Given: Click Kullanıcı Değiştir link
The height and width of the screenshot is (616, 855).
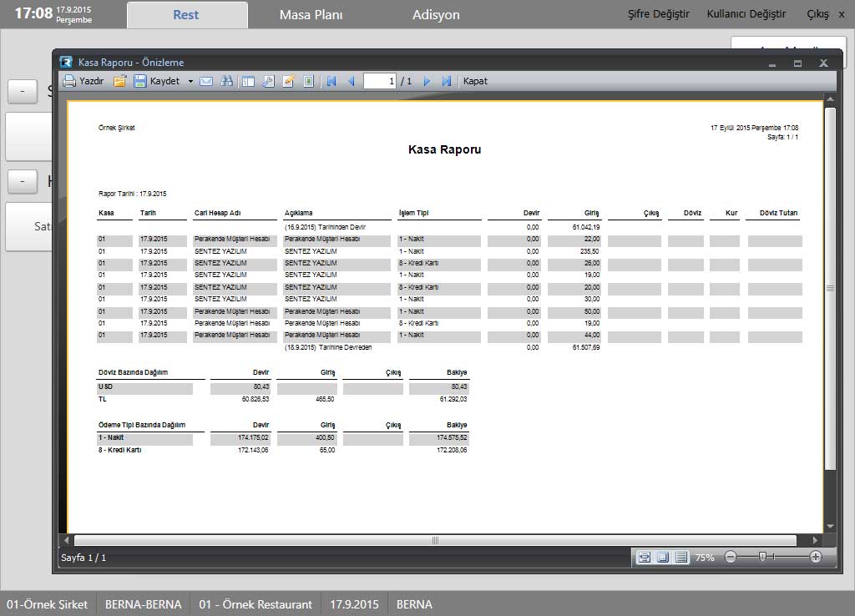Looking at the screenshot, I should (x=746, y=14).
